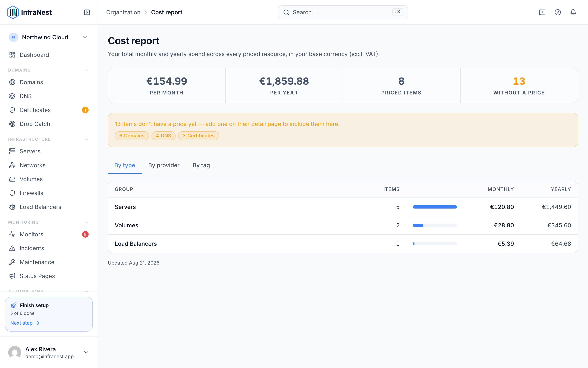
Task: Collapse the INFRASTRUCTURE sidebar section
Action: (x=86, y=139)
